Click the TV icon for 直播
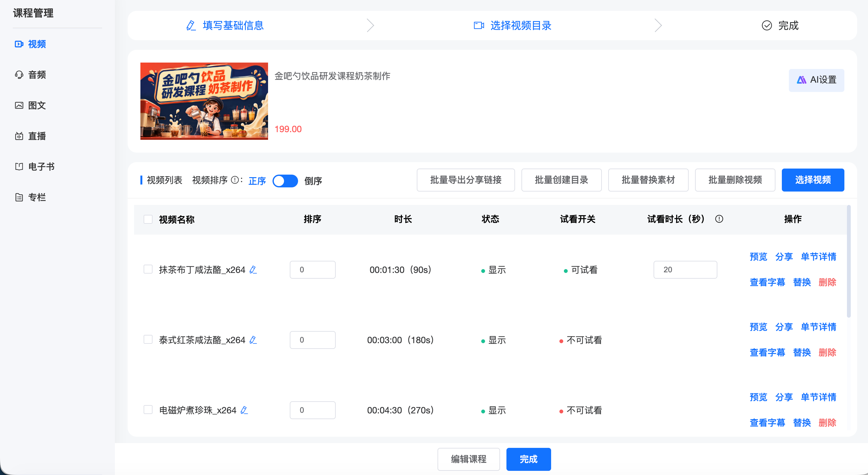 (19, 136)
